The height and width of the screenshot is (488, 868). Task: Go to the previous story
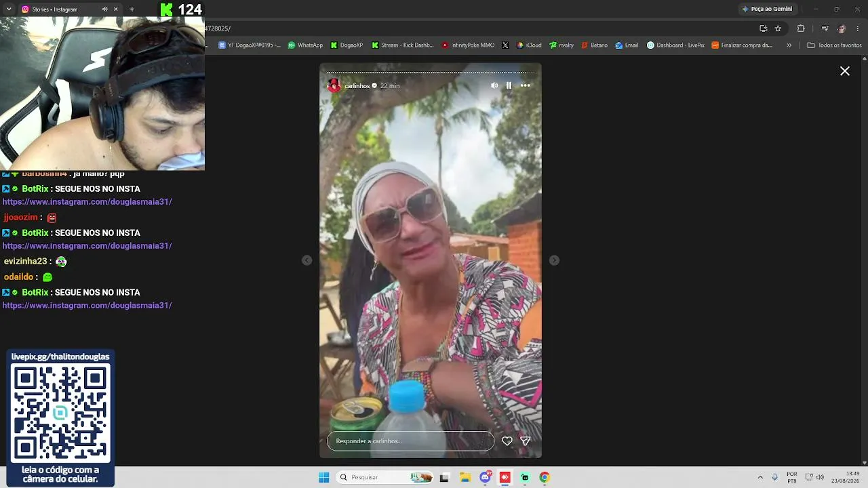coord(307,260)
